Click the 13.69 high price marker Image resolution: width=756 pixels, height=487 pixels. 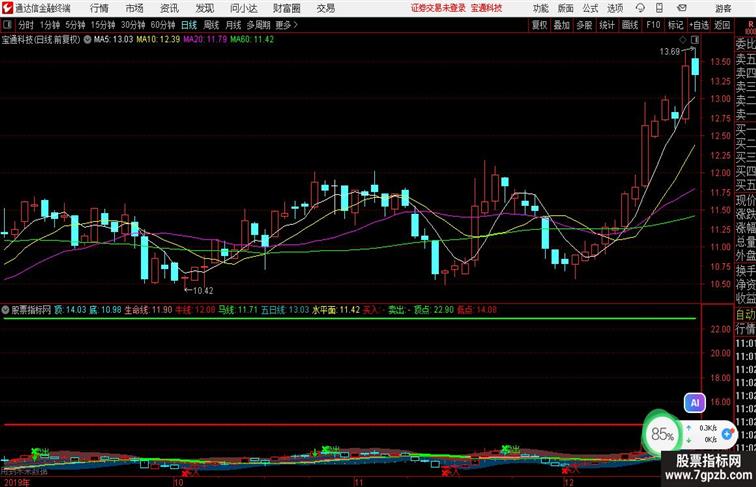[x=670, y=52]
